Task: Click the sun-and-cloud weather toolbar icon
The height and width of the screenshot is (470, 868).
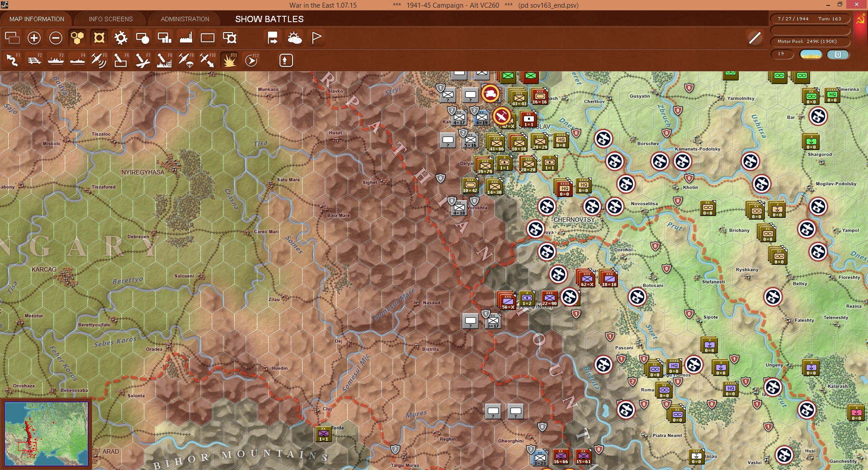Action: click(x=295, y=38)
